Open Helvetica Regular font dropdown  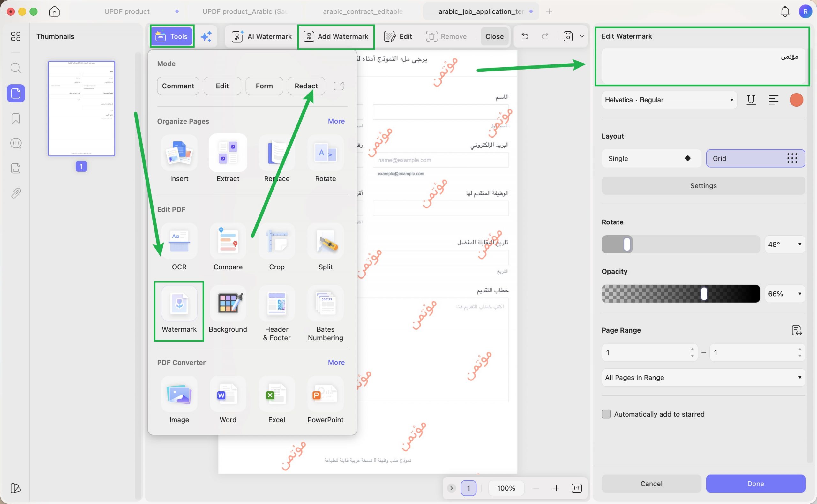pyautogui.click(x=669, y=100)
